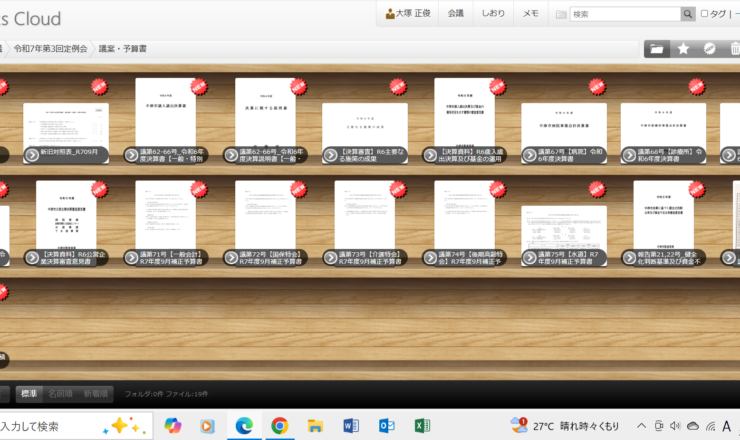
Task: Open favorites with the star icon
Action: tap(683, 48)
